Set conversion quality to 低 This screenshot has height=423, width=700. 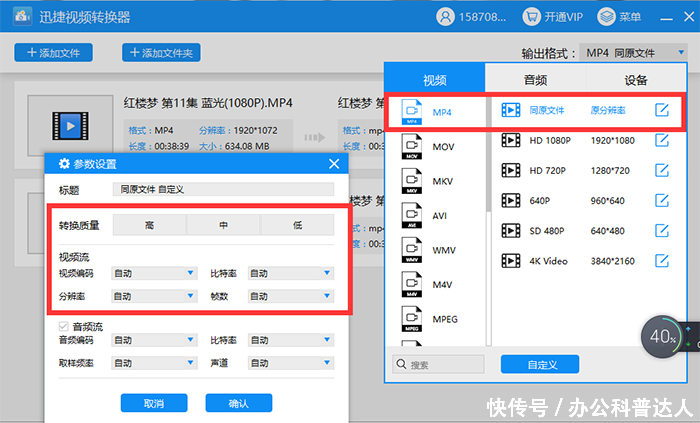297,225
